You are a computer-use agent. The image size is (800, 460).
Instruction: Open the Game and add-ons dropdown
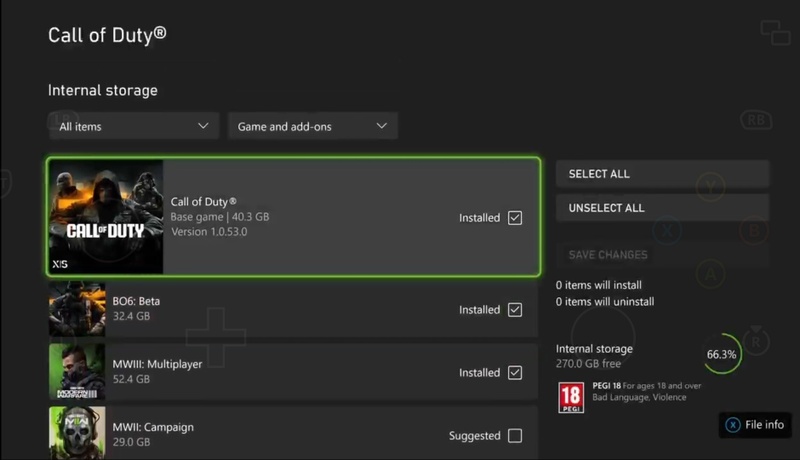[313, 126]
